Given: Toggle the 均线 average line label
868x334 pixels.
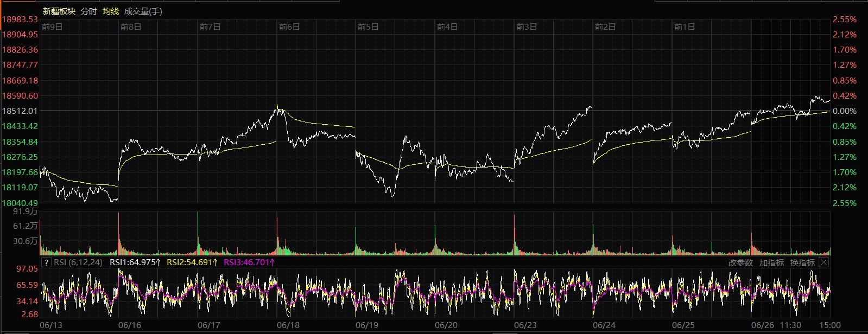Looking at the screenshot, I should coord(111,11).
